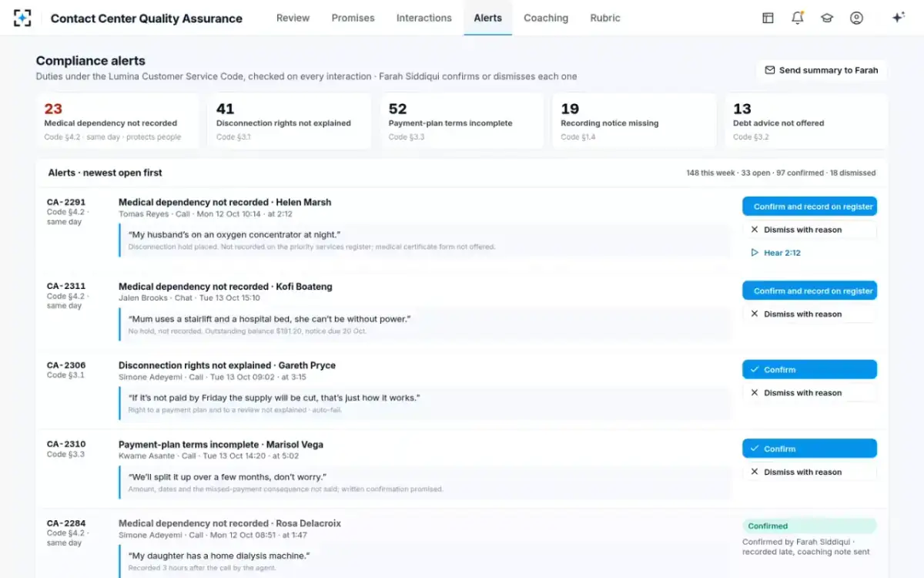This screenshot has height=578, width=924.
Task: Confirm and record on register for Kofi Boateng
Action: point(809,291)
